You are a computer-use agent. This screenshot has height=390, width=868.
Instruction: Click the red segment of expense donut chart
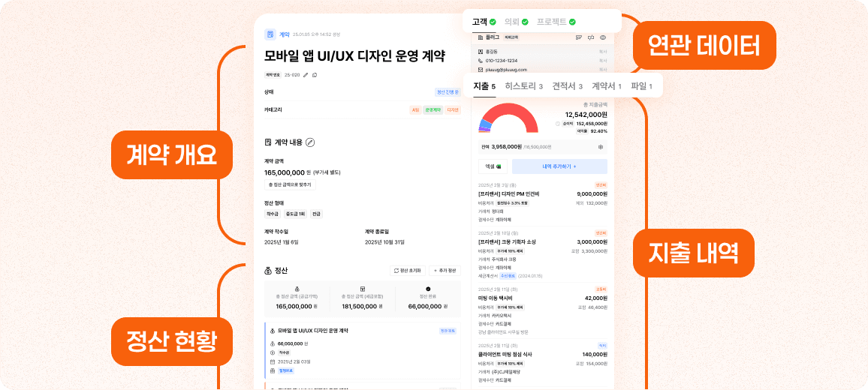click(x=508, y=114)
